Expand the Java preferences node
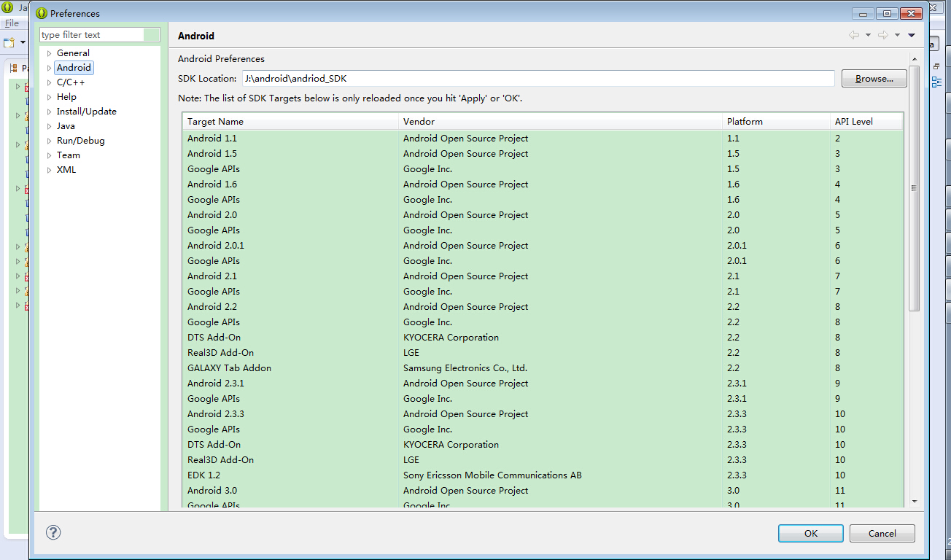Viewport: 951px width, 560px height. pyautogui.click(x=50, y=126)
